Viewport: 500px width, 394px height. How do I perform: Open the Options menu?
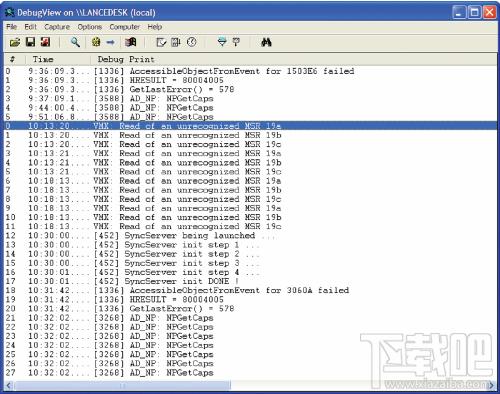click(x=90, y=27)
